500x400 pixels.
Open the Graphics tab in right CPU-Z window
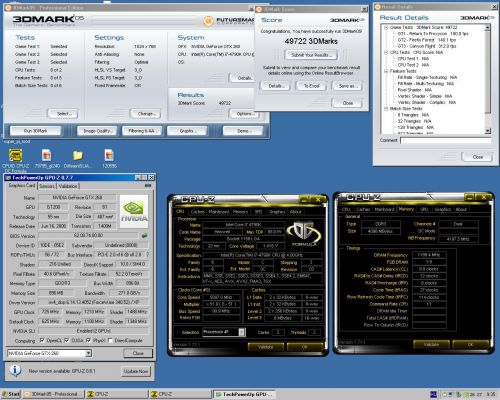pos(443,209)
